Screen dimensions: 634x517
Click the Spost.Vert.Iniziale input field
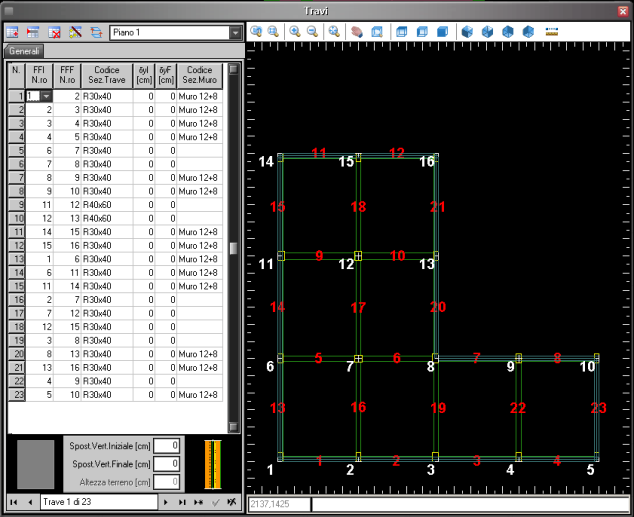click(x=167, y=446)
